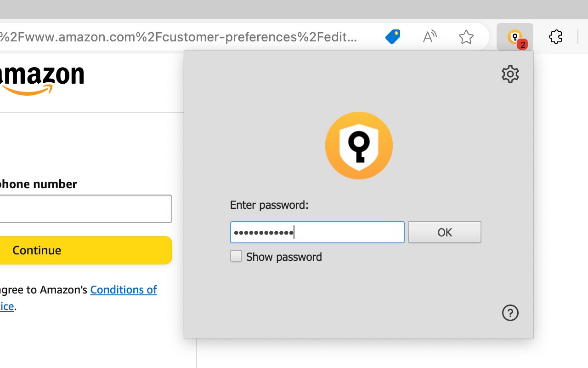Open the Extensions puzzle piece menu

click(x=555, y=37)
